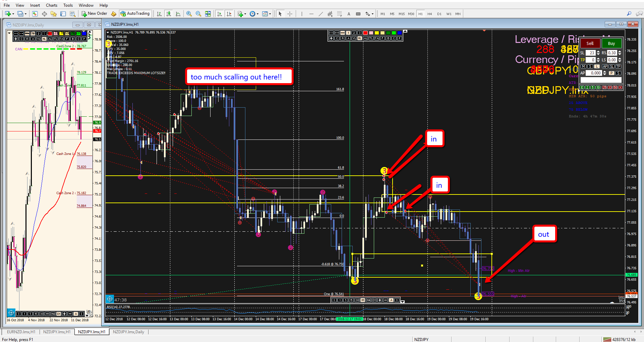Viewport: 644px width, 342px height.
Task: Toggle the P button beside AP field
Action: click(x=611, y=73)
